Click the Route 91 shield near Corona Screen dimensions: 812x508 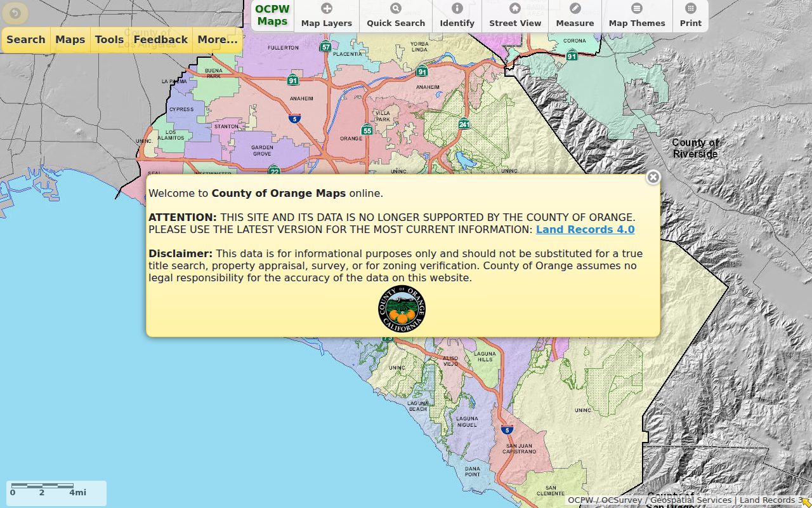(572, 56)
